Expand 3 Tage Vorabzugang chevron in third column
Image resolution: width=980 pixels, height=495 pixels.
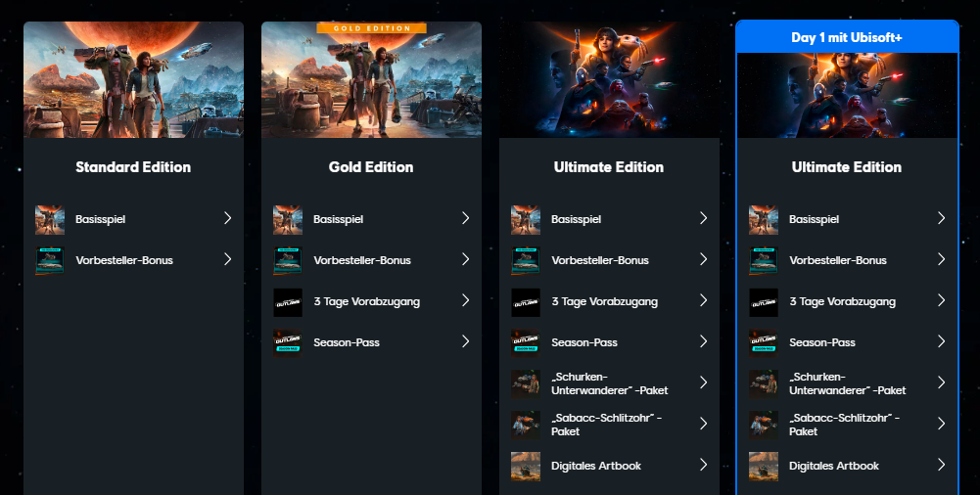704,300
